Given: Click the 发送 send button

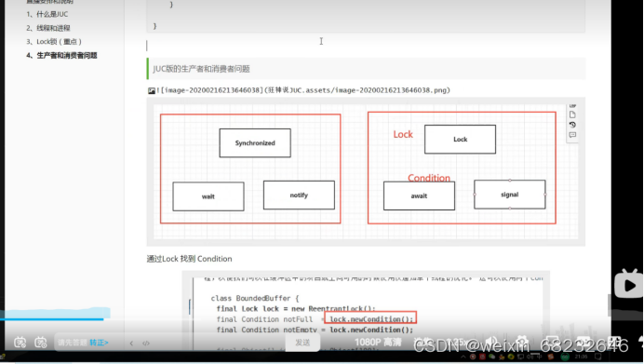Looking at the screenshot, I should point(302,343).
